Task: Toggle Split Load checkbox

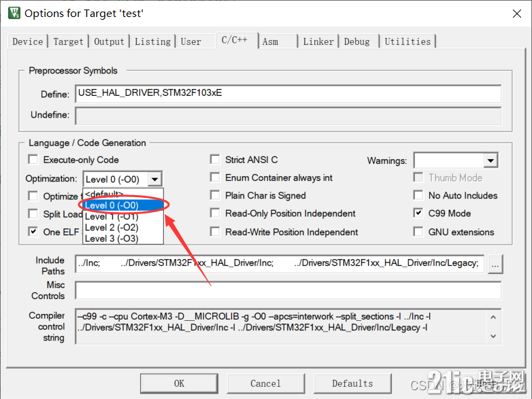Action: coord(33,213)
